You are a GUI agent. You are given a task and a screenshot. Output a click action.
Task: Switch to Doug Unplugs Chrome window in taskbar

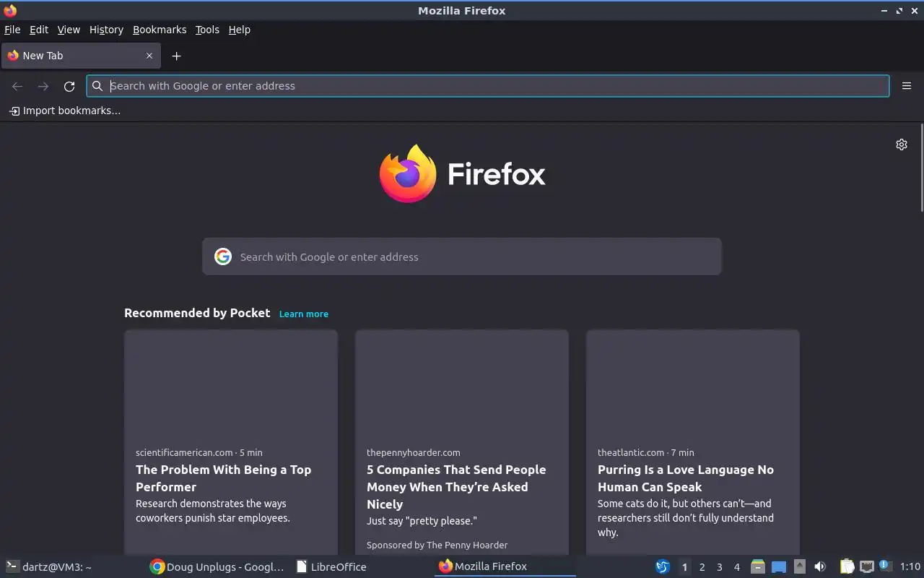tap(217, 567)
